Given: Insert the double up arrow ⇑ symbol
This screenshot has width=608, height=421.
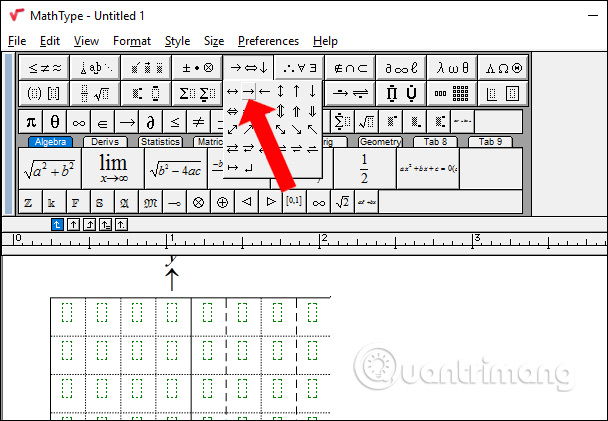Looking at the screenshot, I should pos(296,112).
